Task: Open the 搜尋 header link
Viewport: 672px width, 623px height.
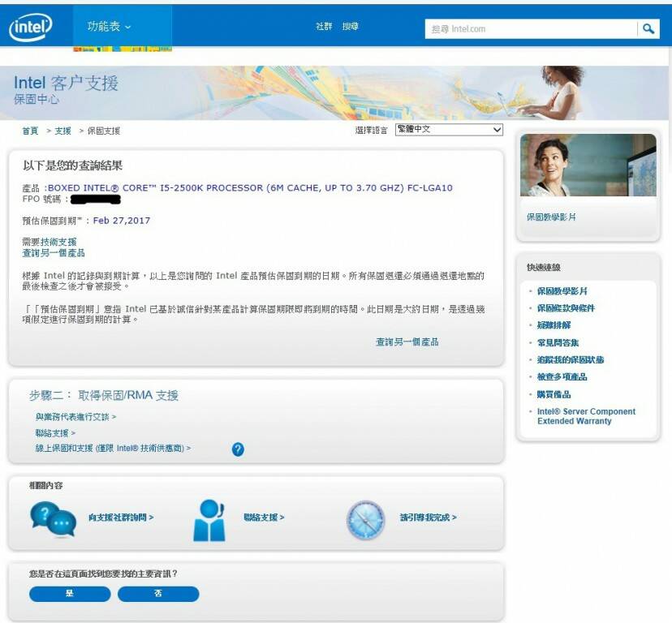Action: [350, 27]
